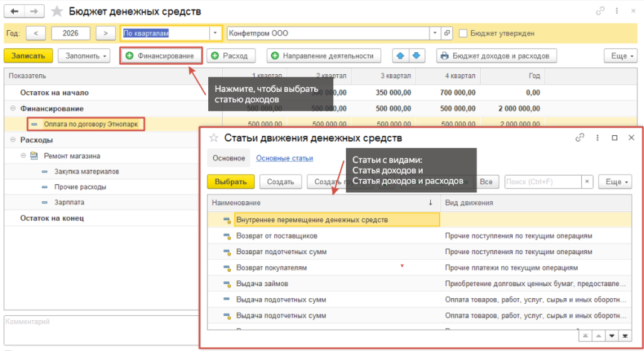This screenshot has height=351, width=644.
Task: Focus the Поиск (Ctrl+F) search field
Action: (x=543, y=182)
